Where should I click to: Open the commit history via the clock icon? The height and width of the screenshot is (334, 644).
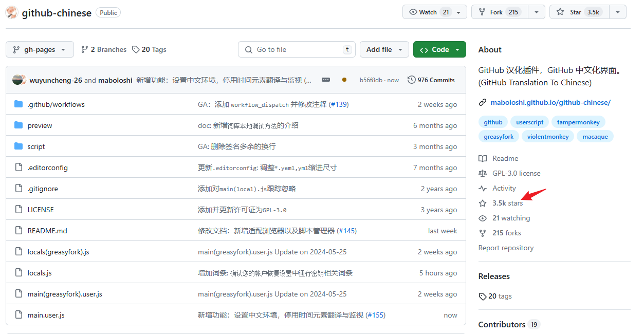pos(411,80)
